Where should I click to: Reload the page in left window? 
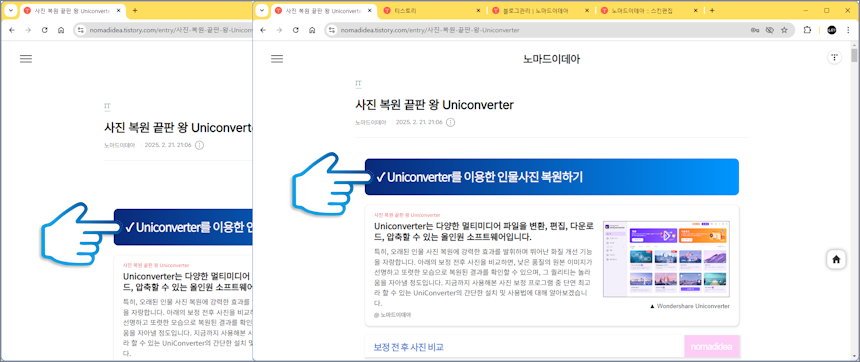(45, 30)
